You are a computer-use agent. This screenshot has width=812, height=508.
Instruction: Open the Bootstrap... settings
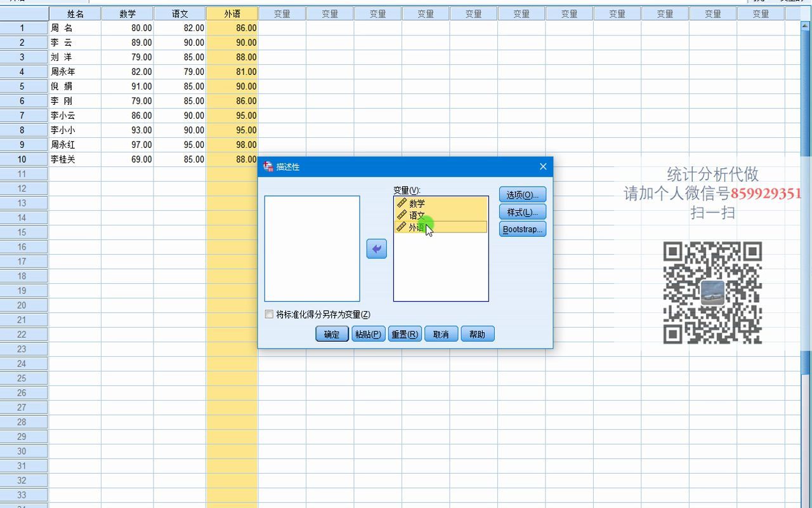523,229
